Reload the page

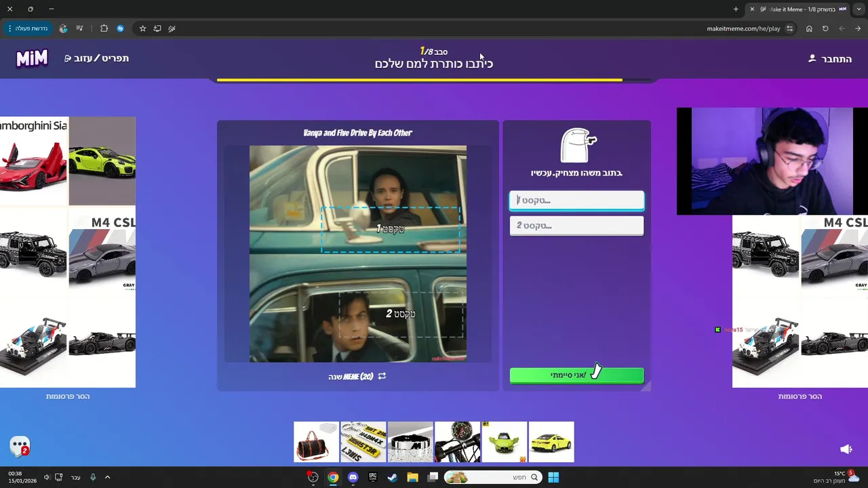pyautogui.click(x=825, y=28)
